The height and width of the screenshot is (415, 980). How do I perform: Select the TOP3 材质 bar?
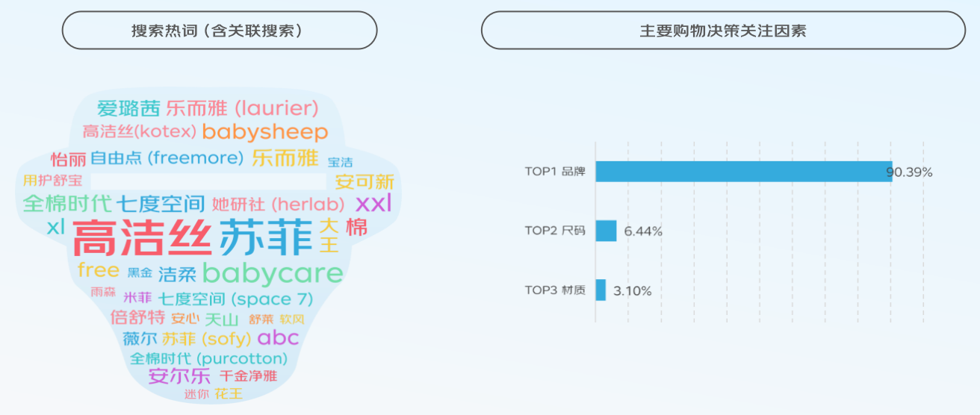(601, 290)
